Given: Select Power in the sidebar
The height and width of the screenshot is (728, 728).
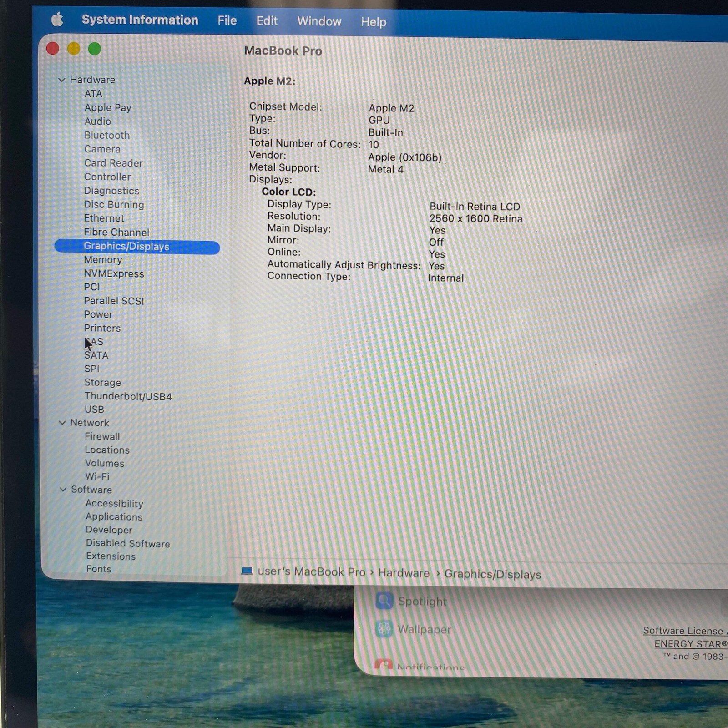Looking at the screenshot, I should pyautogui.click(x=98, y=314).
